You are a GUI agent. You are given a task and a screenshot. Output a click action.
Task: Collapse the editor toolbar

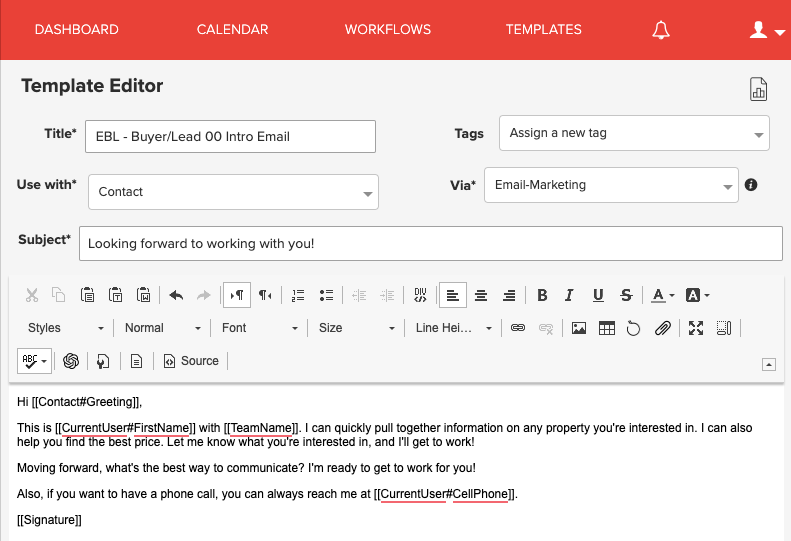click(769, 364)
